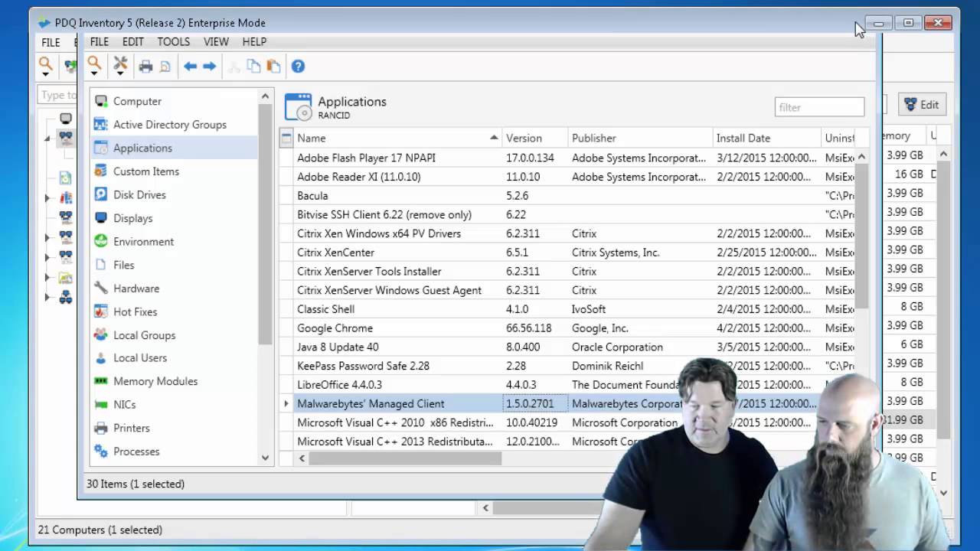This screenshot has height=551, width=980.
Task: Select the Adobe Reader XI (11.0.10) row
Action: pyautogui.click(x=567, y=177)
